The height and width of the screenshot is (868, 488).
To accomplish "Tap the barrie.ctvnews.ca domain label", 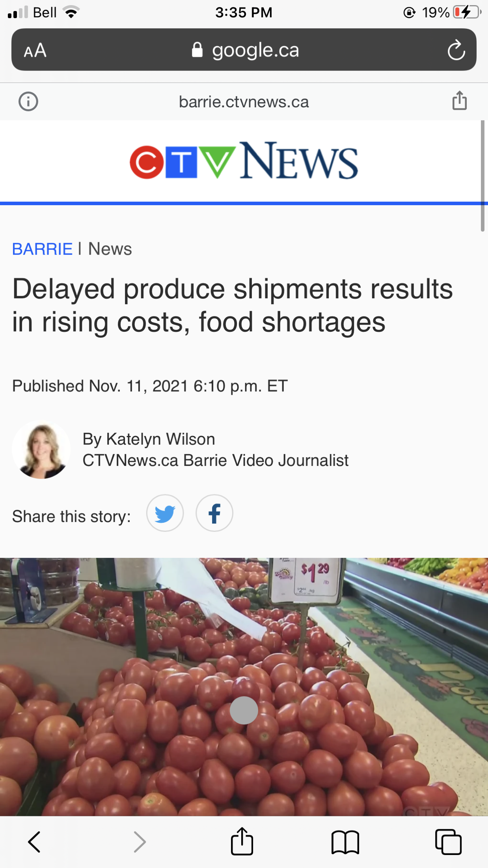I will (244, 102).
